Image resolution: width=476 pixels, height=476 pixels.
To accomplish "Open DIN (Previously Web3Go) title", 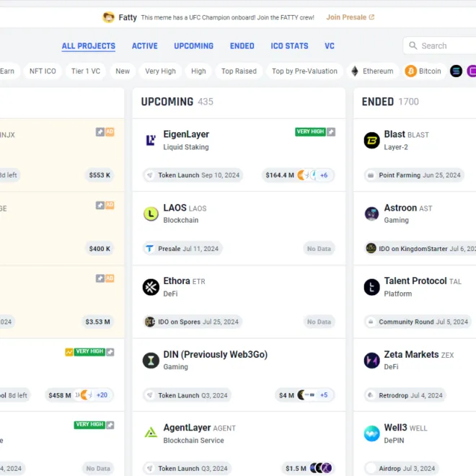I will (215, 355).
